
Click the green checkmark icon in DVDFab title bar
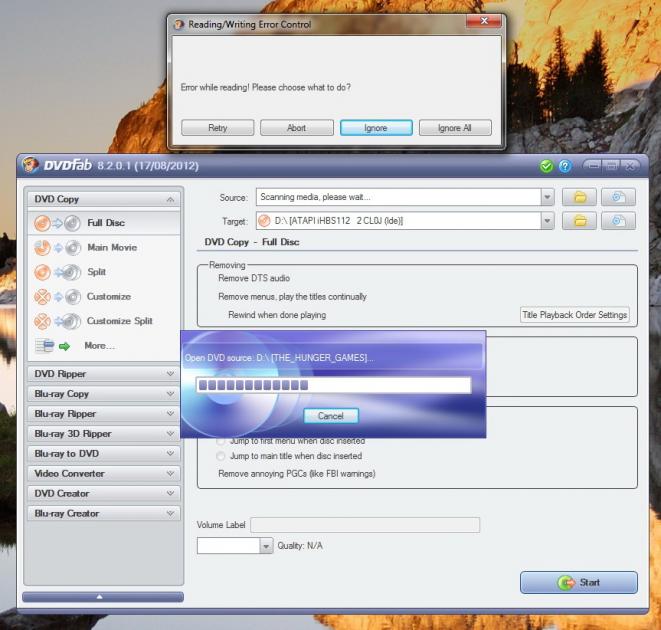point(546,166)
